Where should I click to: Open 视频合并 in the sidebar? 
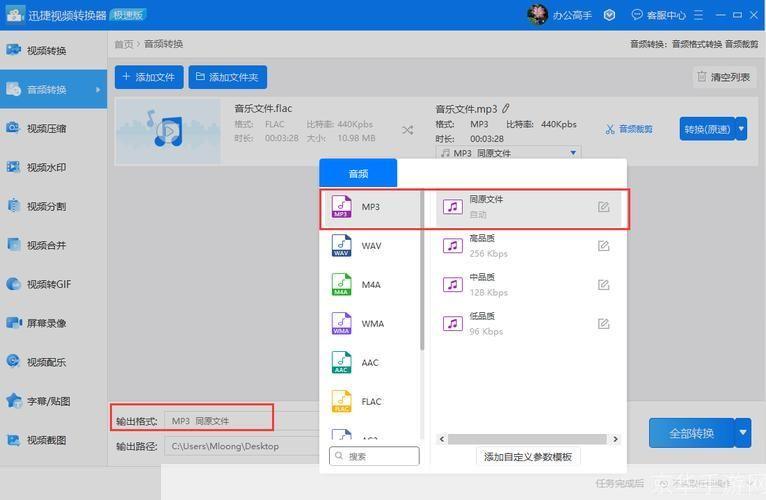53,245
